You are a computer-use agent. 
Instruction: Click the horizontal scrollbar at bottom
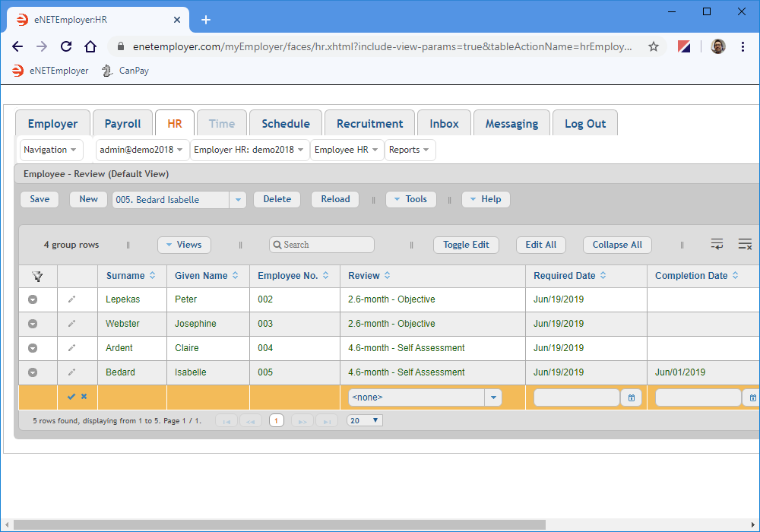pyautogui.click(x=280, y=524)
